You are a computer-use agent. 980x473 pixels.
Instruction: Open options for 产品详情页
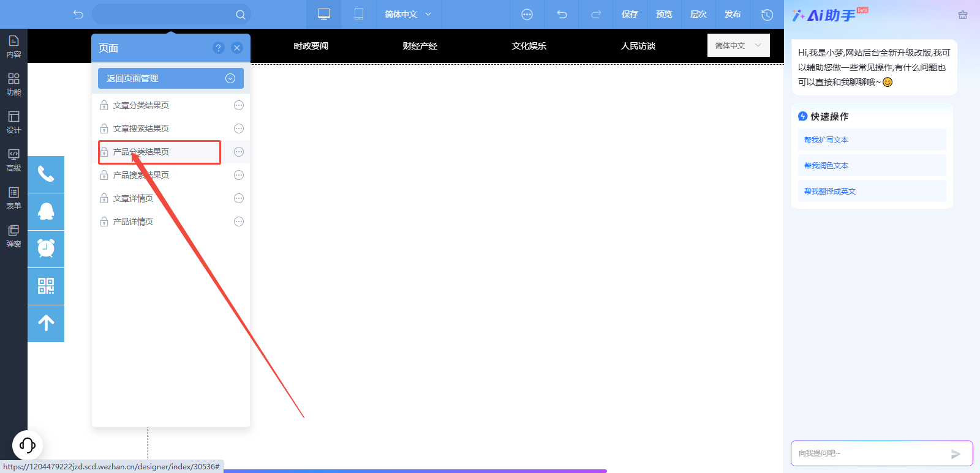[239, 222]
